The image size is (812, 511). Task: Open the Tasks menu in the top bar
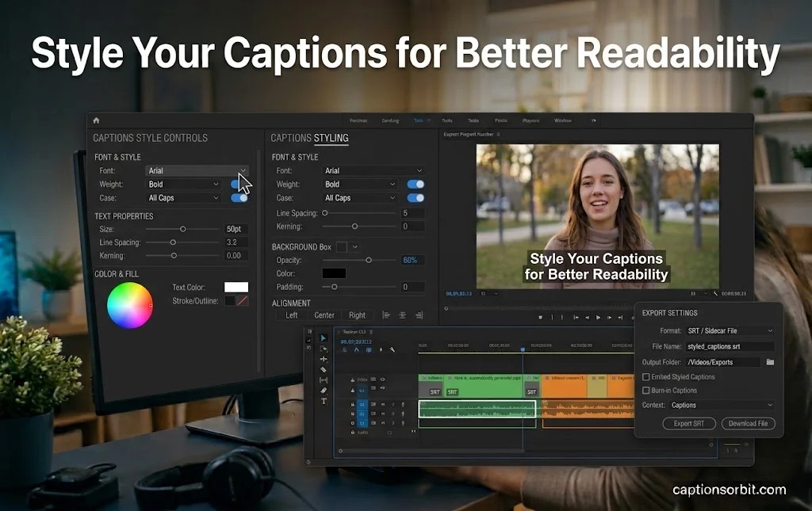(x=473, y=120)
